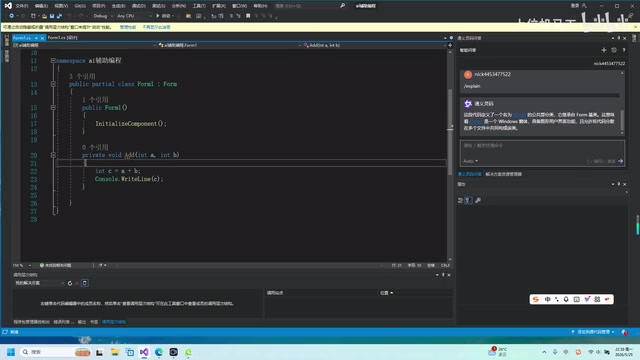Click the don't show this message again link
640x360 pixels.
tap(156, 27)
